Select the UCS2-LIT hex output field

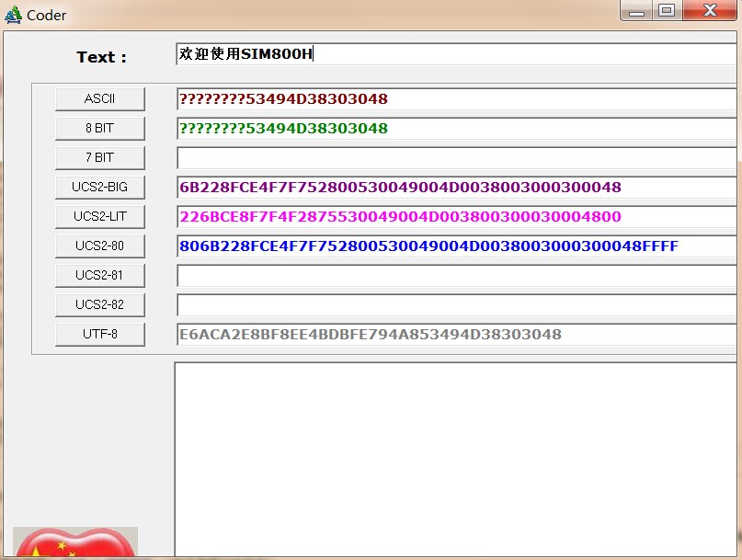(457, 216)
